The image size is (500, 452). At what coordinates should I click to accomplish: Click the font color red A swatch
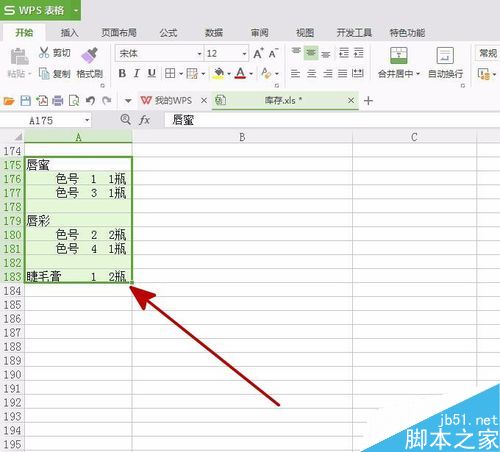[240, 73]
